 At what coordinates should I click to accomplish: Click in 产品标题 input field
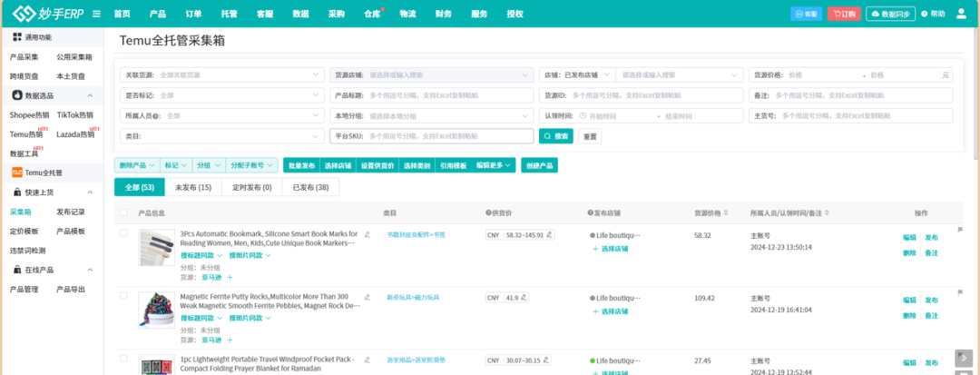pos(431,95)
